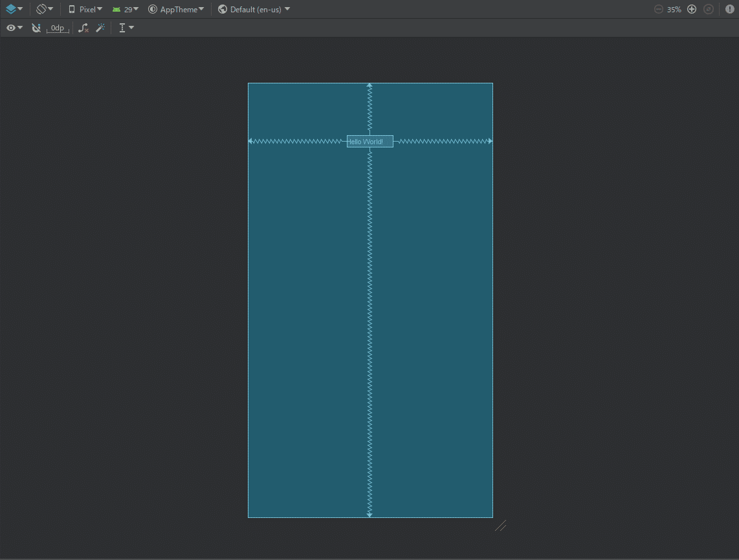Choose the Pixel device dropdown
Viewport: 739px width, 560px height.
click(85, 10)
